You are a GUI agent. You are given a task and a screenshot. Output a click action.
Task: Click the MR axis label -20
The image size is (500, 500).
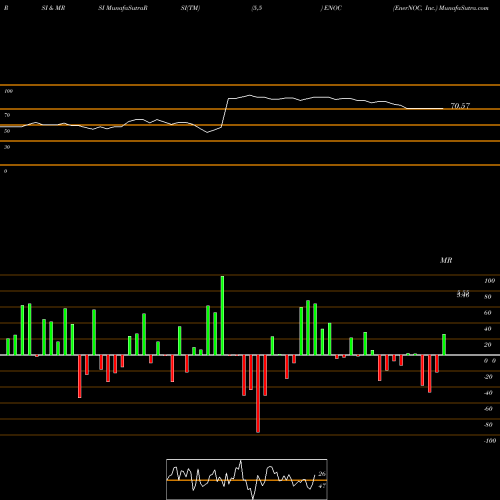(x=488, y=377)
